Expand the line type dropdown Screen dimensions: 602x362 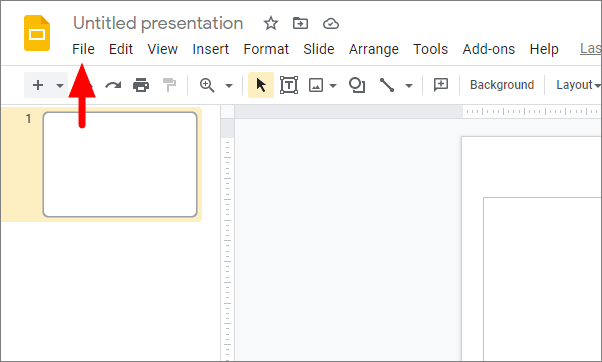(409, 85)
